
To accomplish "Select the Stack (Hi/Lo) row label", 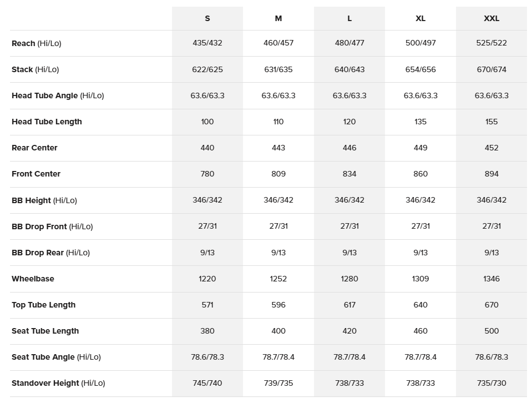I will 36,69.
